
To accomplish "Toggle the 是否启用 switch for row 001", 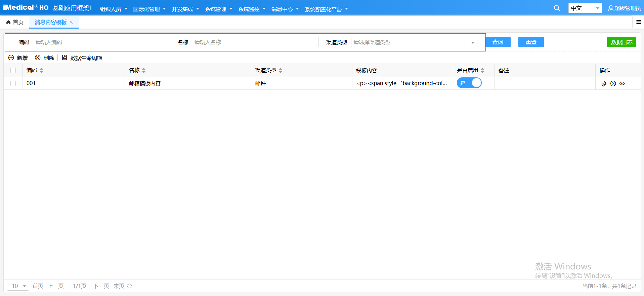I will point(469,83).
